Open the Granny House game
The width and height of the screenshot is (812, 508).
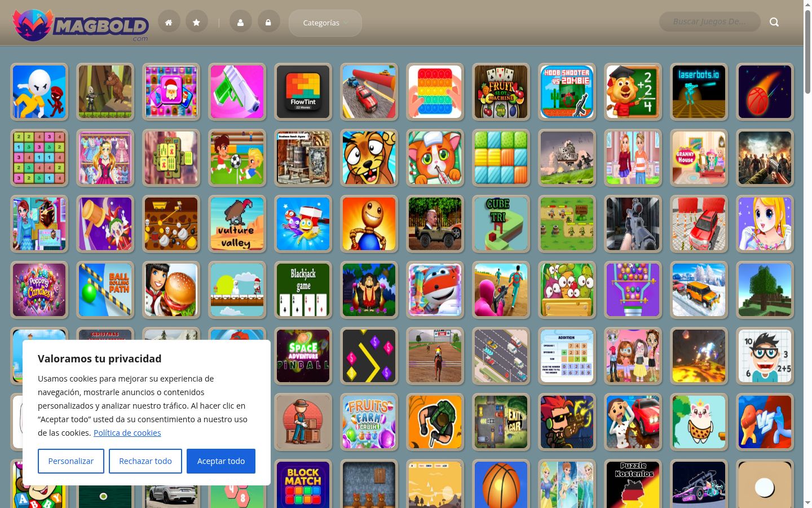[699, 157]
